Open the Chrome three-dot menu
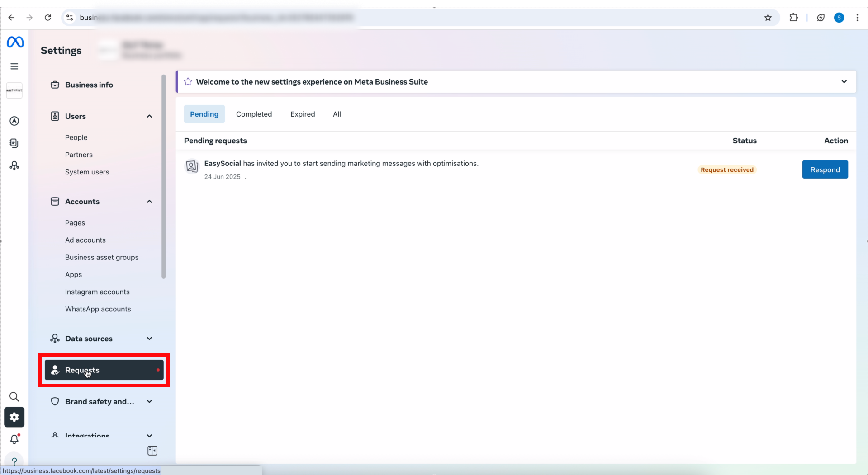Image resolution: width=868 pixels, height=475 pixels. click(857, 18)
